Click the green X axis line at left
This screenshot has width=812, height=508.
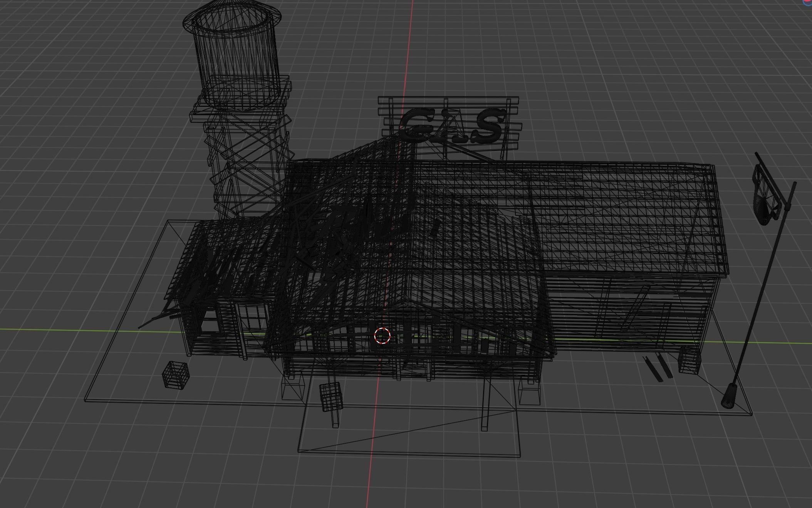[58, 329]
